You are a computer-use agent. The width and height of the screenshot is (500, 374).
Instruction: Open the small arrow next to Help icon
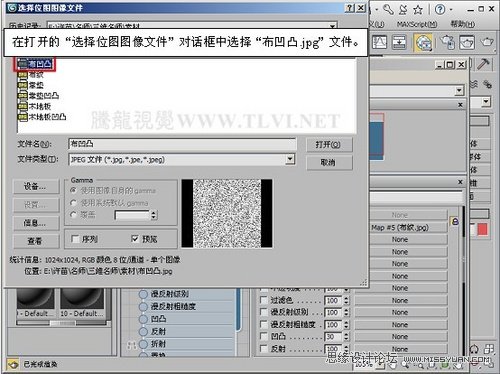[451, 9]
